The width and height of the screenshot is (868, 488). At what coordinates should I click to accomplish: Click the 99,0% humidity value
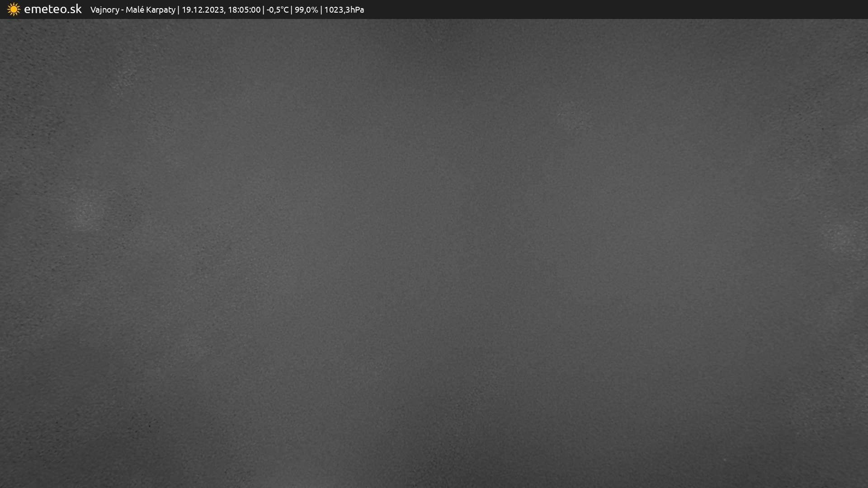(306, 10)
